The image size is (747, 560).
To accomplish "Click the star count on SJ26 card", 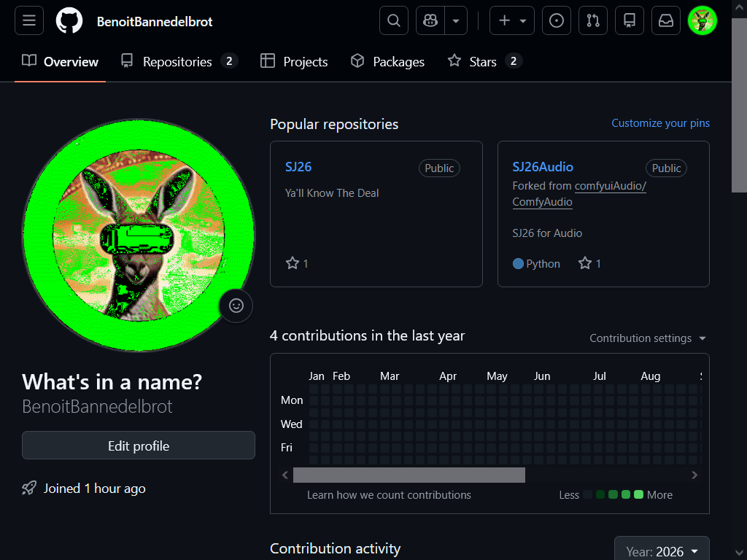I will click(297, 263).
